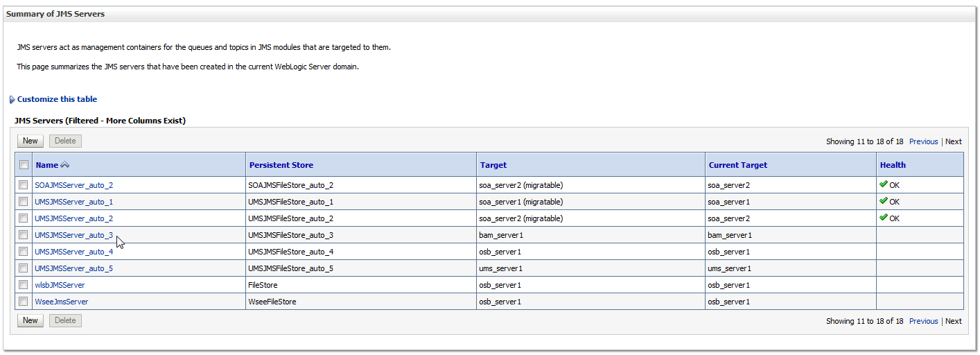The width and height of the screenshot is (980, 355).
Task: Click the top New button
Action: (30, 141)
